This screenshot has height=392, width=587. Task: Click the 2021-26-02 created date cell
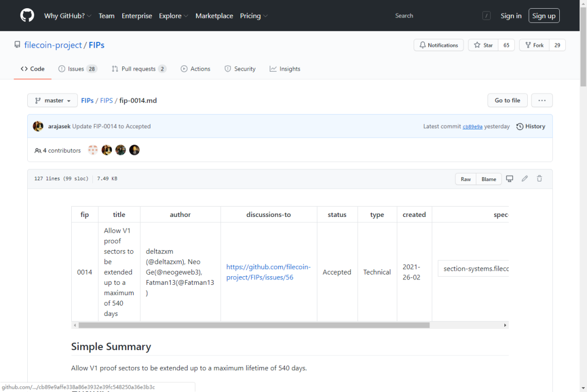[x=414, y=272]
